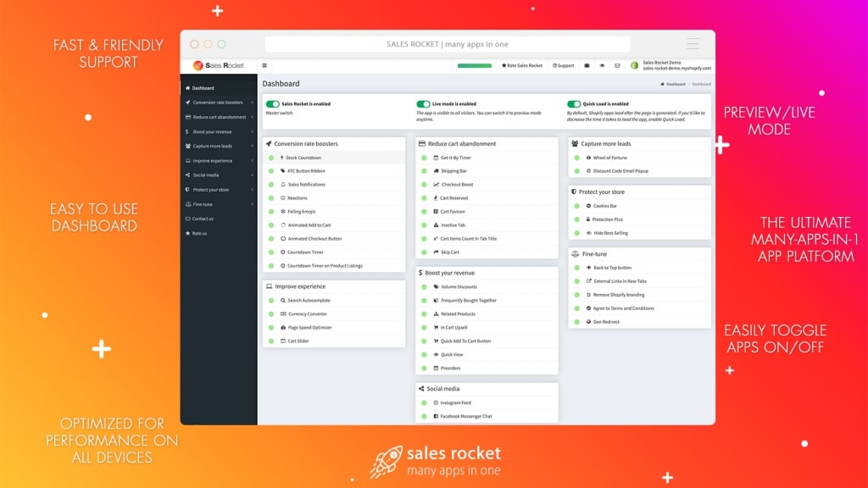Click the Sales Rocket logo
868x488 pixels.
(218, 65)
